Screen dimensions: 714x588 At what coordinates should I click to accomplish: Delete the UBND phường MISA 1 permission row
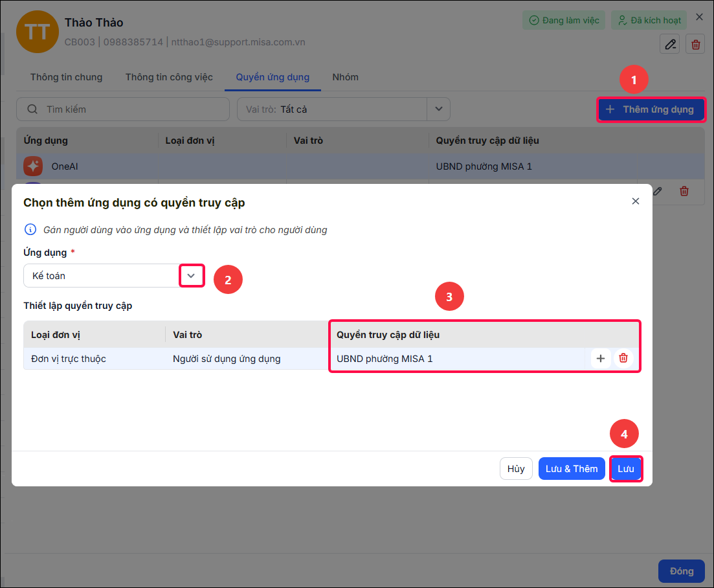coord(623,359)
